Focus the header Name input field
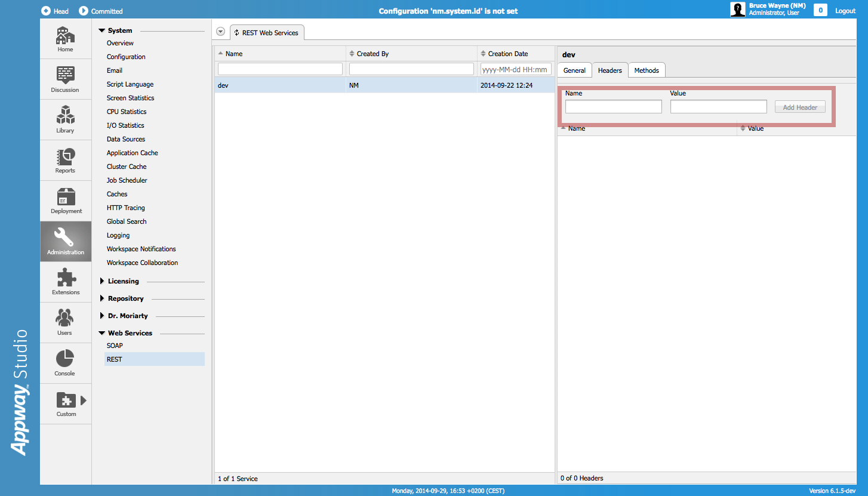Viewport: 868px width, 496px height. [x=614, y=107]
